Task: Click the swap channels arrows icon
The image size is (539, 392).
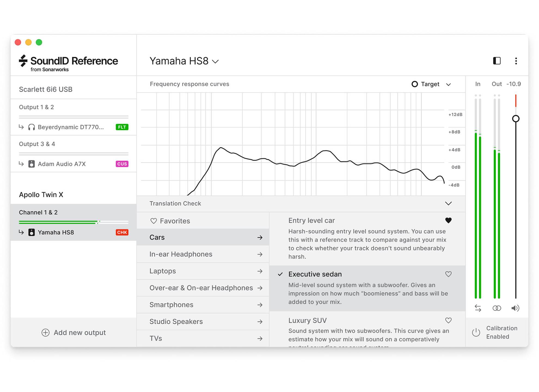Action: point(478,308)
